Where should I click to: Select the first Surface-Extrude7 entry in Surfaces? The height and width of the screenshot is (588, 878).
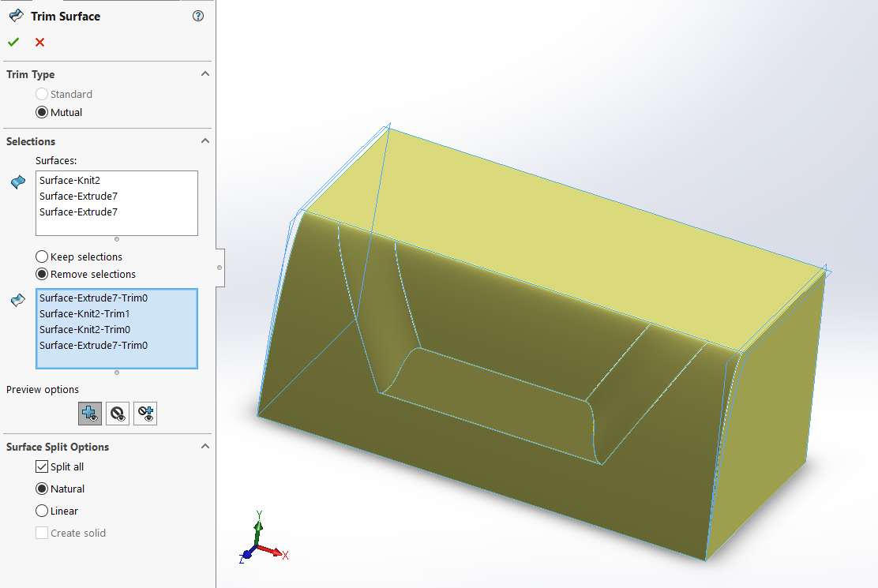pos(117,196)
